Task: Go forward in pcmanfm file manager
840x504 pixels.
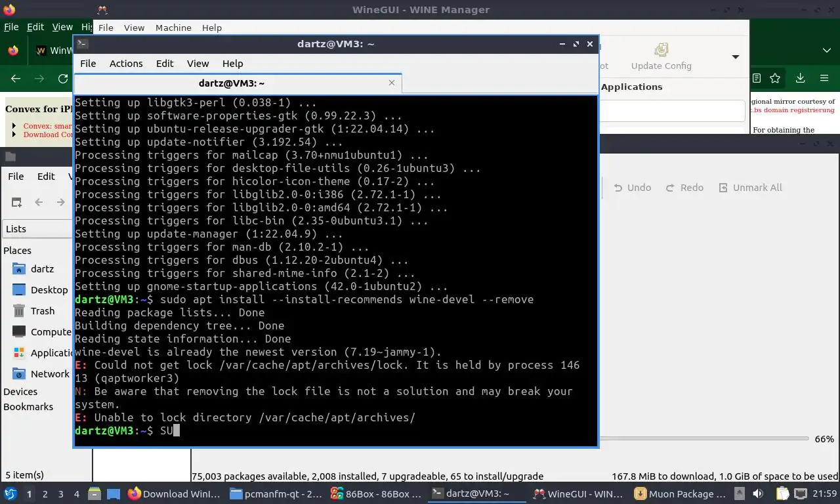Action: tap(60, 202)
